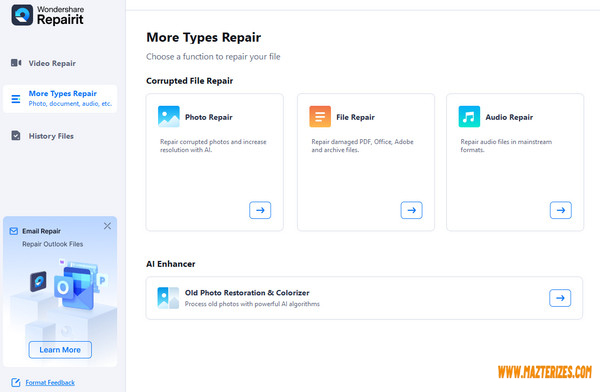The width and height of the screenshot is (600, 392).
Task: Click 'Repair Outlook Files' text
Action: (52, 244)
